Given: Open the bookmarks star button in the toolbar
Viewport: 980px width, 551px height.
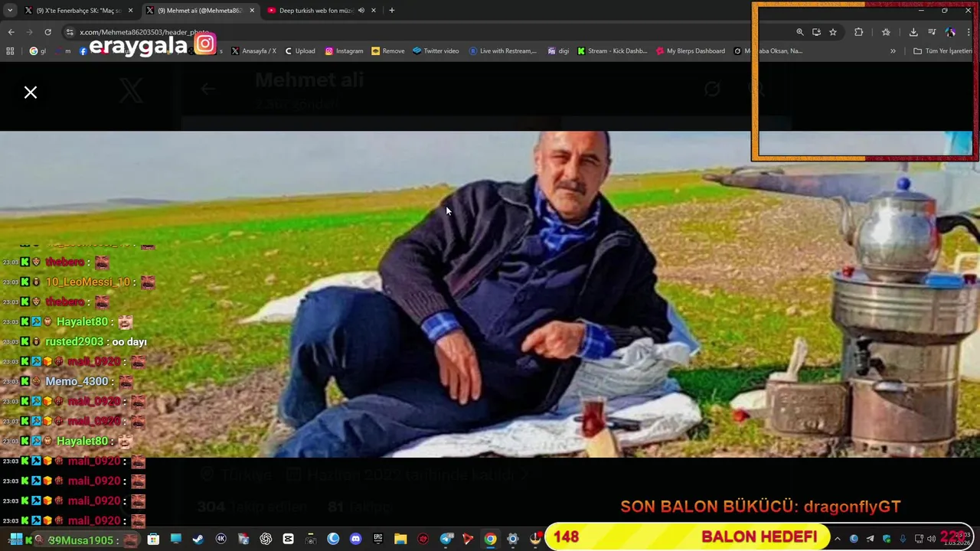Looking at the screenshot, I should coord(886,32).
